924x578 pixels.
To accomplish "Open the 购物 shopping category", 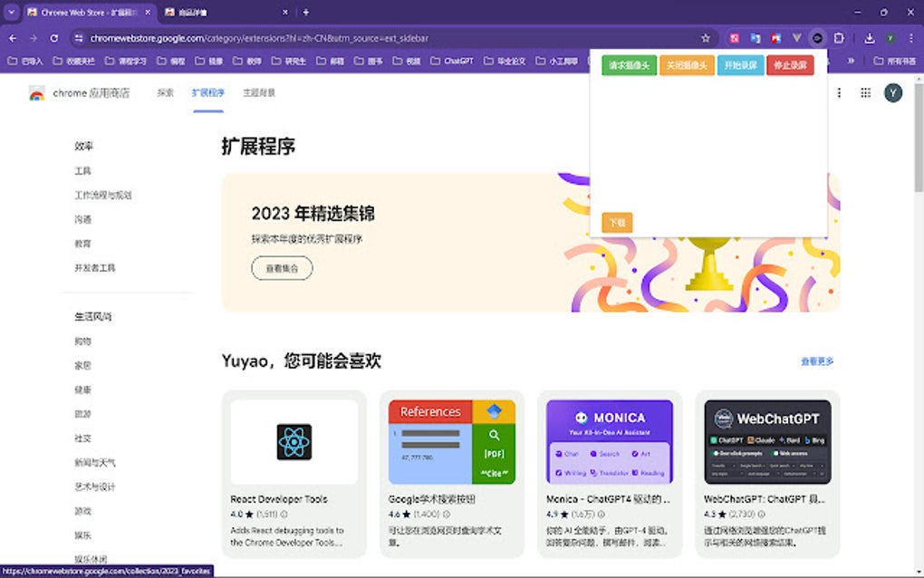I will 82,342.
